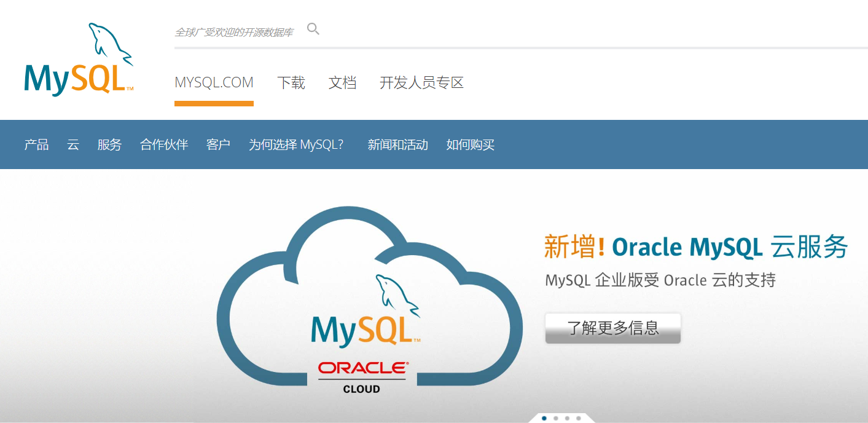Viewport: 868px width, 423px height.
Task: Open the 如何购买 menu item
Action: pyautogui.click(x=470, y=144)
